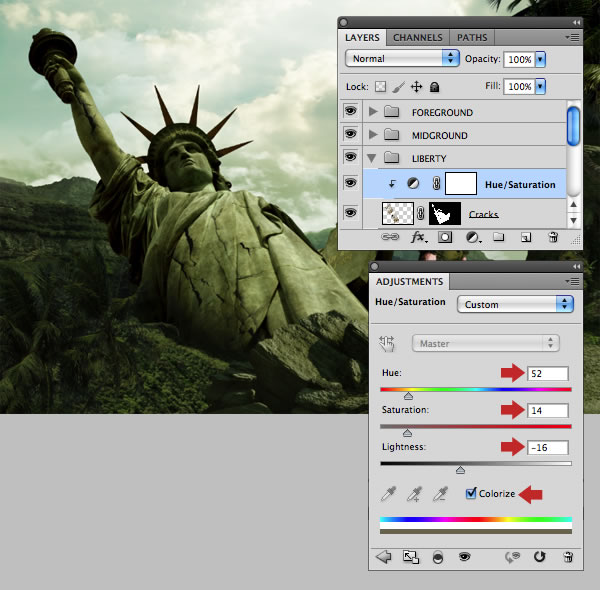Click lock transparent pixels icon
Viewport: 600px width, 590px height.
380,86
